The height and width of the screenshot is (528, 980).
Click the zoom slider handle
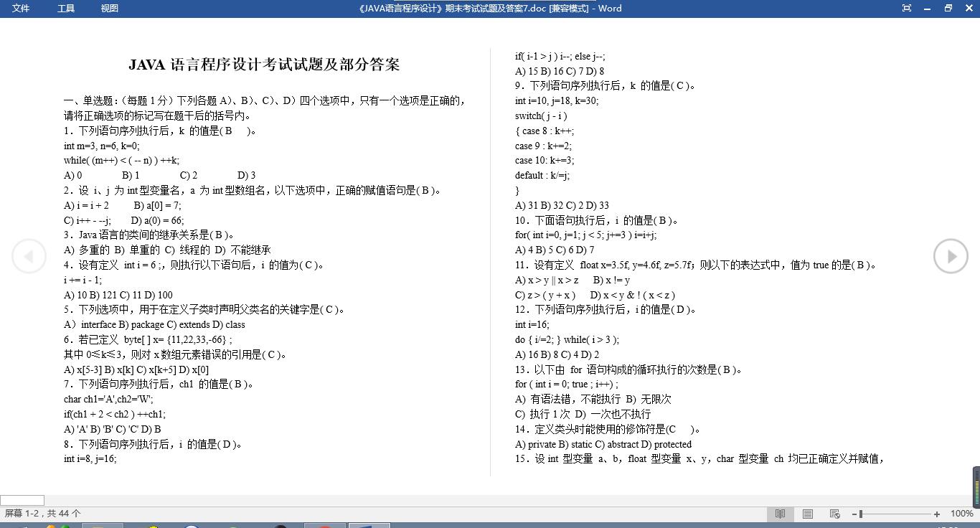861,514
